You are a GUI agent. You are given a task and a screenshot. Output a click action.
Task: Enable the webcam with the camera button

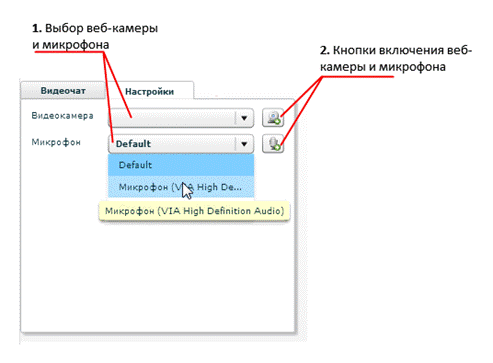click(x=273, y=118)
